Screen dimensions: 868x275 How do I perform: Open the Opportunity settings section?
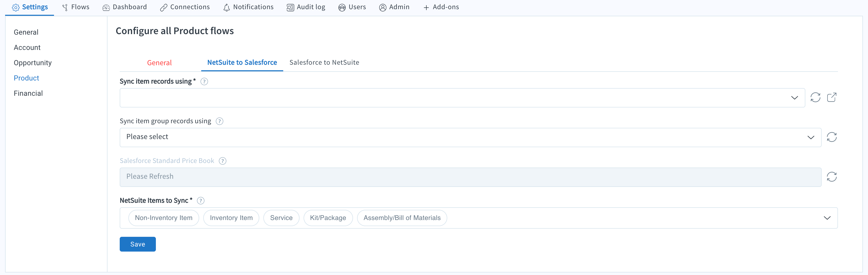[x=33, y=63]
